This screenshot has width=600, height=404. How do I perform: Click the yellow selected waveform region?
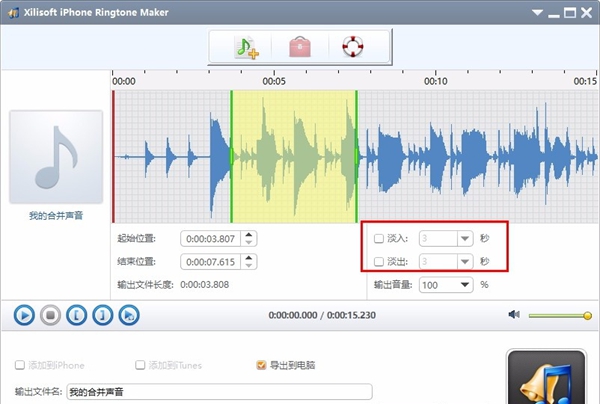(x=294, y=156)
